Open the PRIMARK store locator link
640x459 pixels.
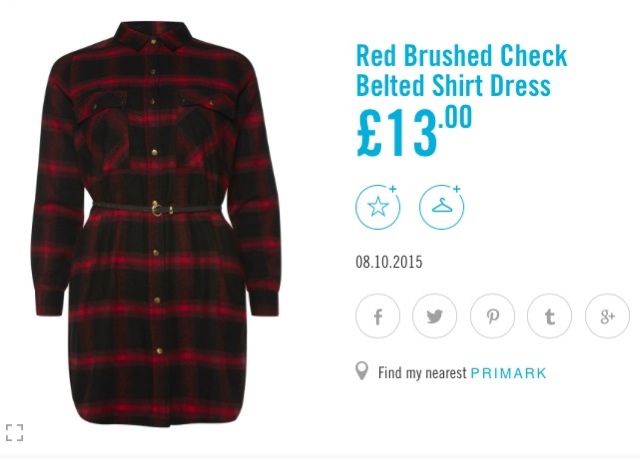509,373
